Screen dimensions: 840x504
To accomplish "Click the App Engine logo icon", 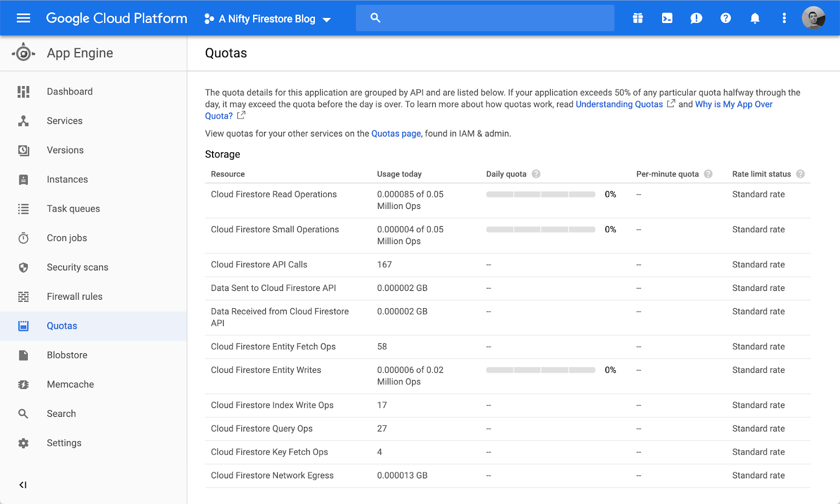I will coord(23,53).
